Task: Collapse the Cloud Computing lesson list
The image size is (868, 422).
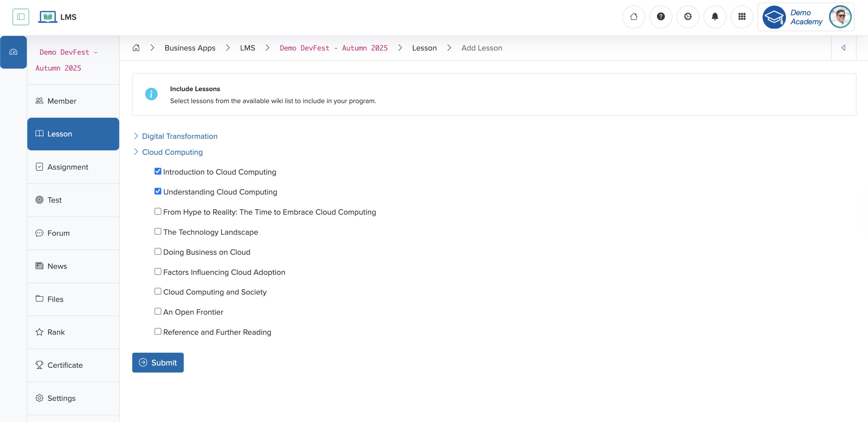Action: pyautogui.click(x=136, y=152)
